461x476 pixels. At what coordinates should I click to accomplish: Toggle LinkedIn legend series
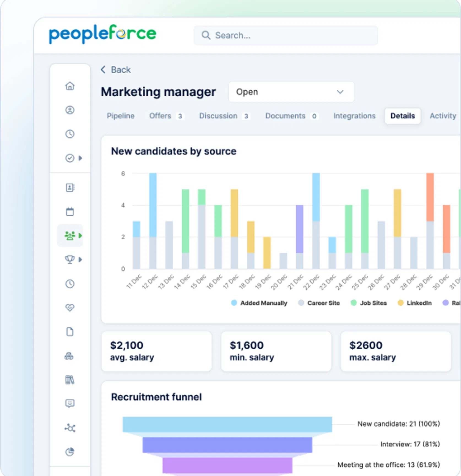point(415,303)
